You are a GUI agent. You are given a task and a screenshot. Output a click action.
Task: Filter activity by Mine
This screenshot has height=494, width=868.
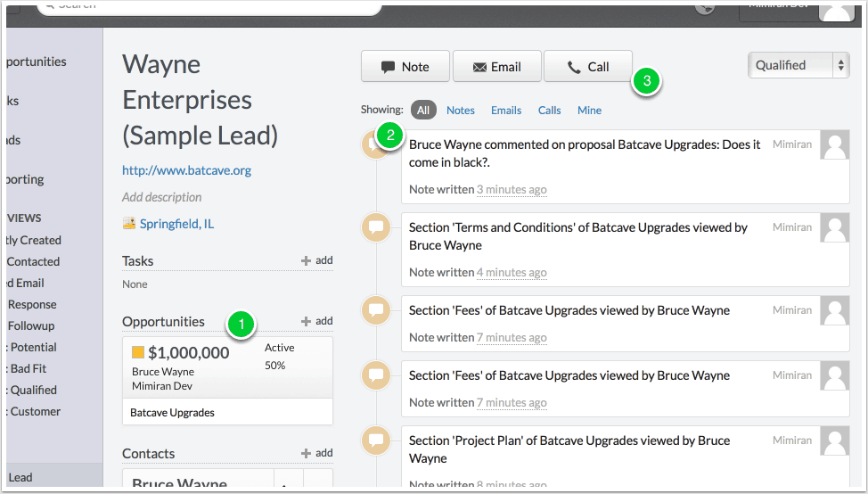click(x=590, y=111)
